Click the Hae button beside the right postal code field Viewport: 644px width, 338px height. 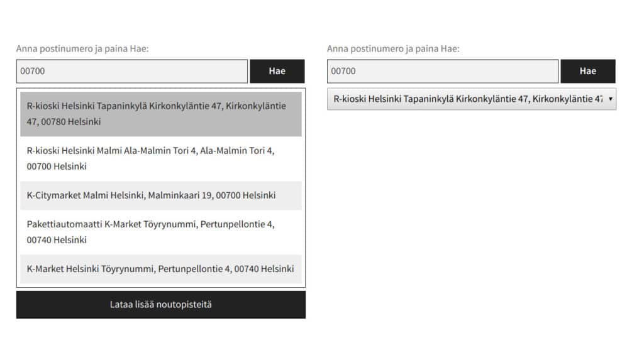click(588, 72)
